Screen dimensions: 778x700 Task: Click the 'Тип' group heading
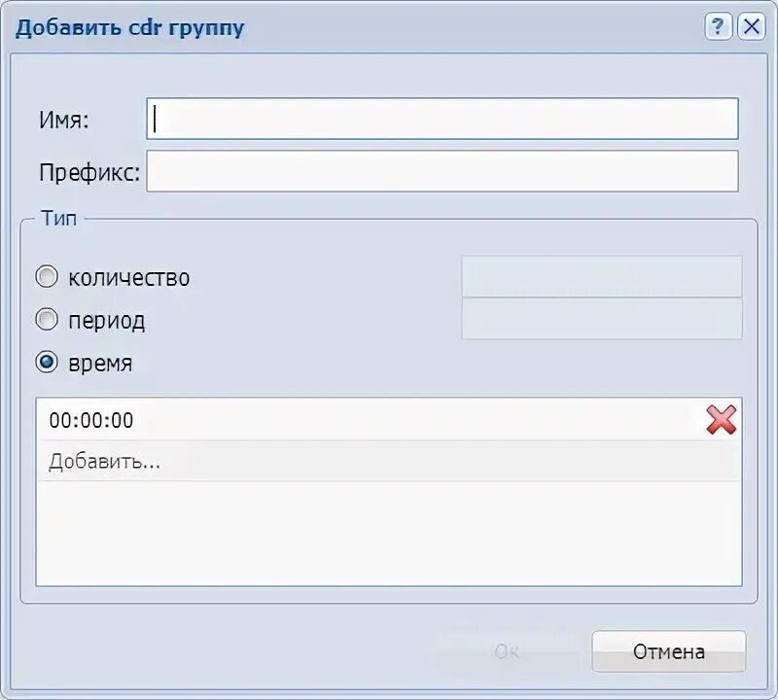pos(59,218)
